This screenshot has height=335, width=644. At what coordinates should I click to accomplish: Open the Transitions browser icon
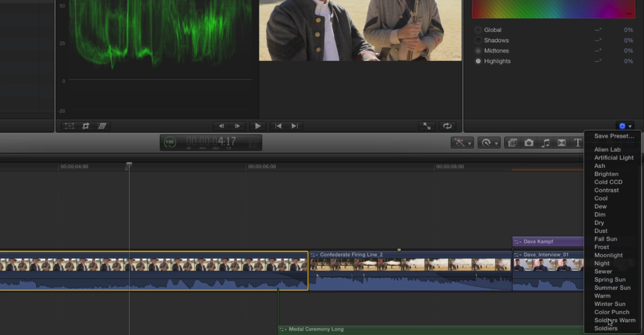(x=562, y=143)
